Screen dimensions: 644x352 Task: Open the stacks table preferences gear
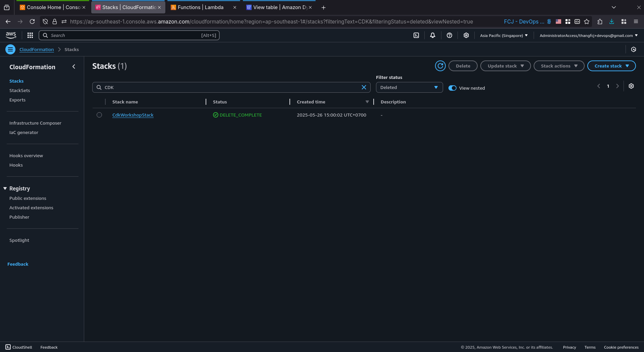pos(631,86)
